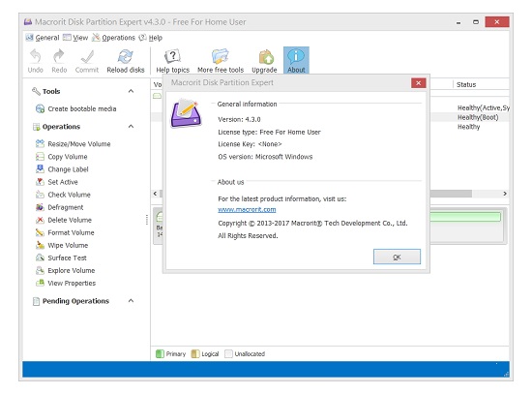Click OK in the About dialog
The width and height of the screenshot is (532, 394).
tap(397, 257)
